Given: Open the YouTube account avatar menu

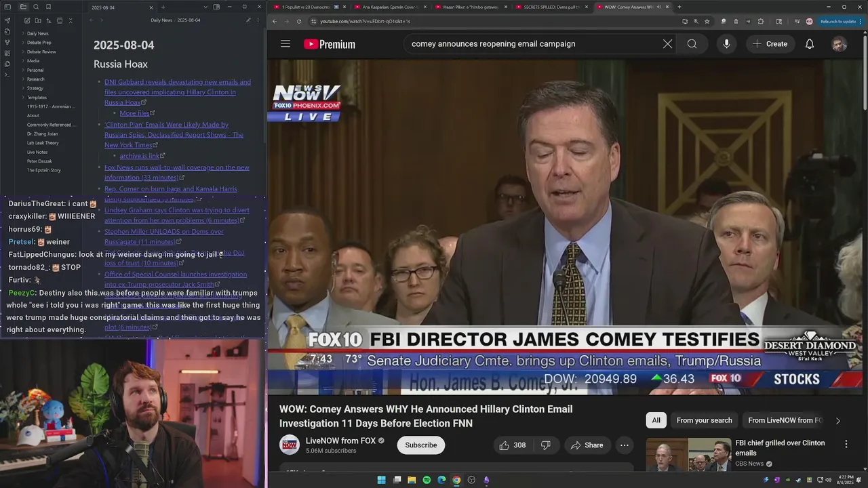Looking at the screenshot, I should pyautogui.click(x=839, y=44).
